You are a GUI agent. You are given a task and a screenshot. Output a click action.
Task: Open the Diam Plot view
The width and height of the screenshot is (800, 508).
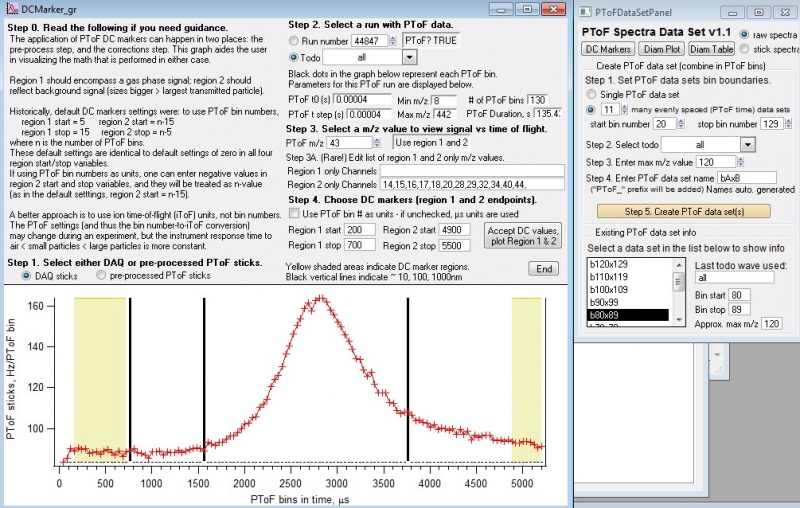click(x=661, y=47)
